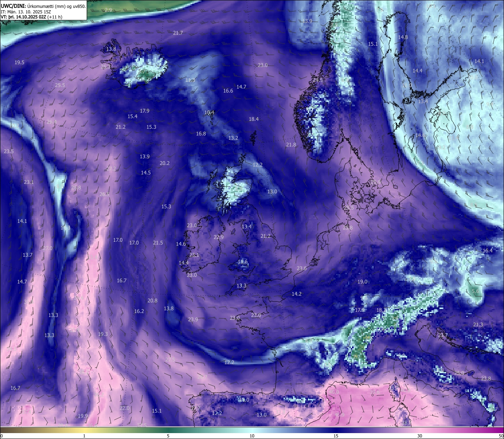Click the 20.8 value label

pos(152,300)
